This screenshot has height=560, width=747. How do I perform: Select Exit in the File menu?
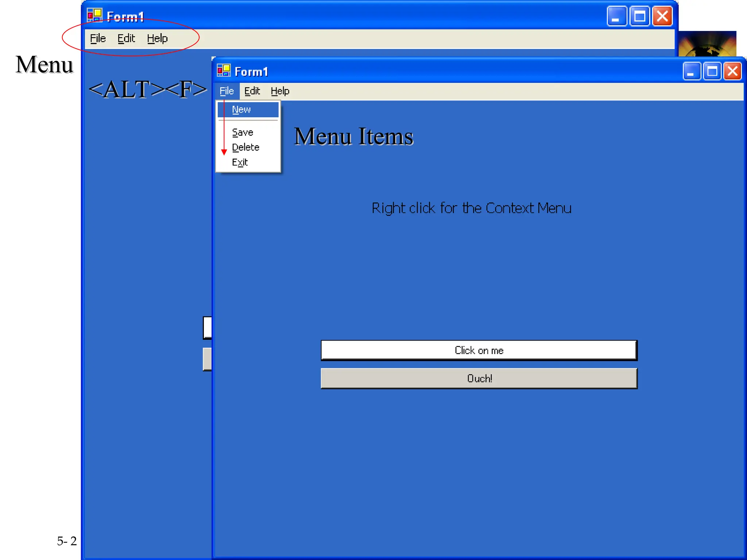[x=240, y=162]
